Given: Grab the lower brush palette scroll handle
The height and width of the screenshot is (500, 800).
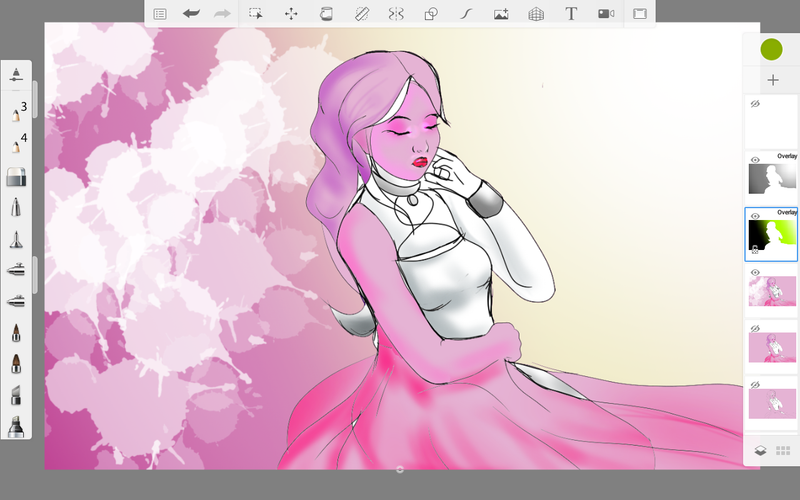Looking at the screenshot, I should 35,275.
